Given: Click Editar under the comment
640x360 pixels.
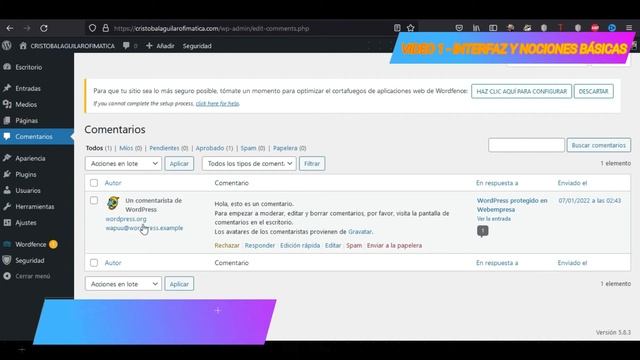Looking at the screenshot, I should pyautogui.click(x=333, y=245).
